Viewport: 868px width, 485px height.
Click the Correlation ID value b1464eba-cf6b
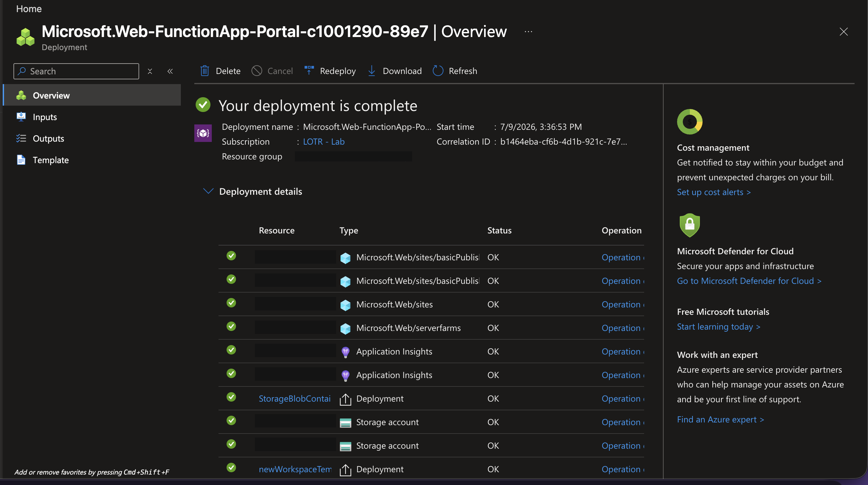(564, 142)
